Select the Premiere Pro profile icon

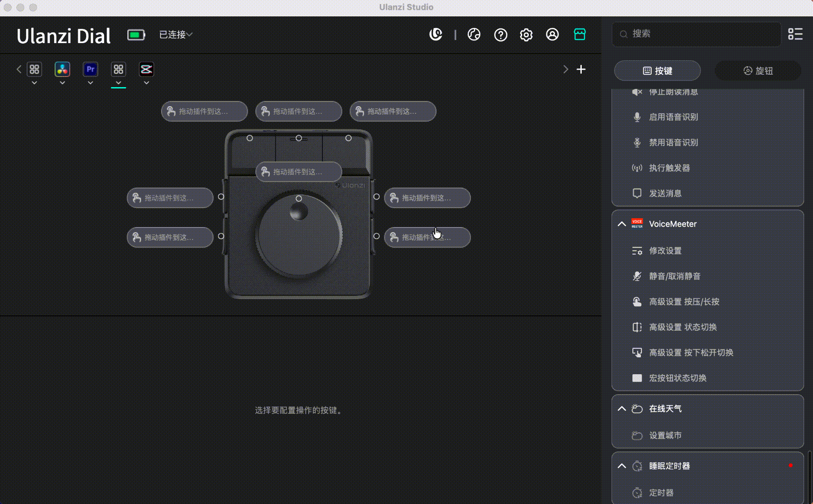pyautogui.click(x=90, y=69)
